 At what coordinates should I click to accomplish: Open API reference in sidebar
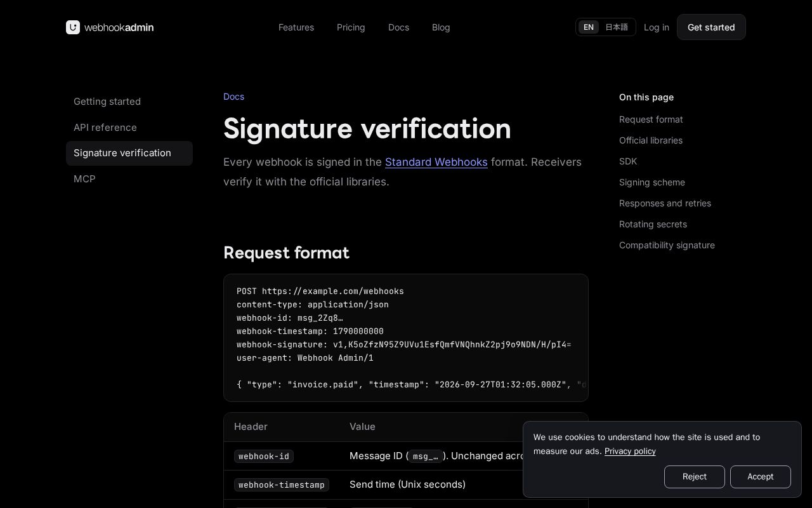[129, 128]
